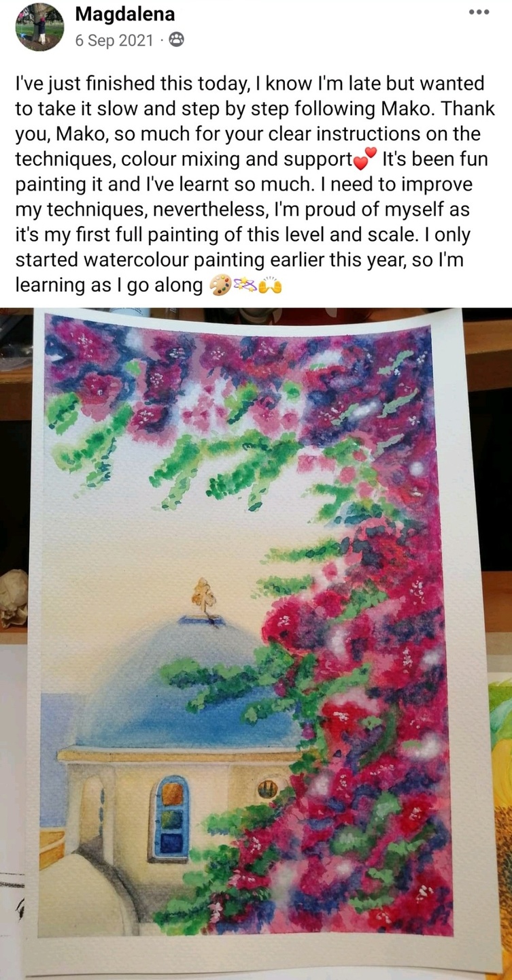Open the watercolour painting photo full screen
Image resolution: width=512 pixels, height=980 pixels.
tap(256, 644)
